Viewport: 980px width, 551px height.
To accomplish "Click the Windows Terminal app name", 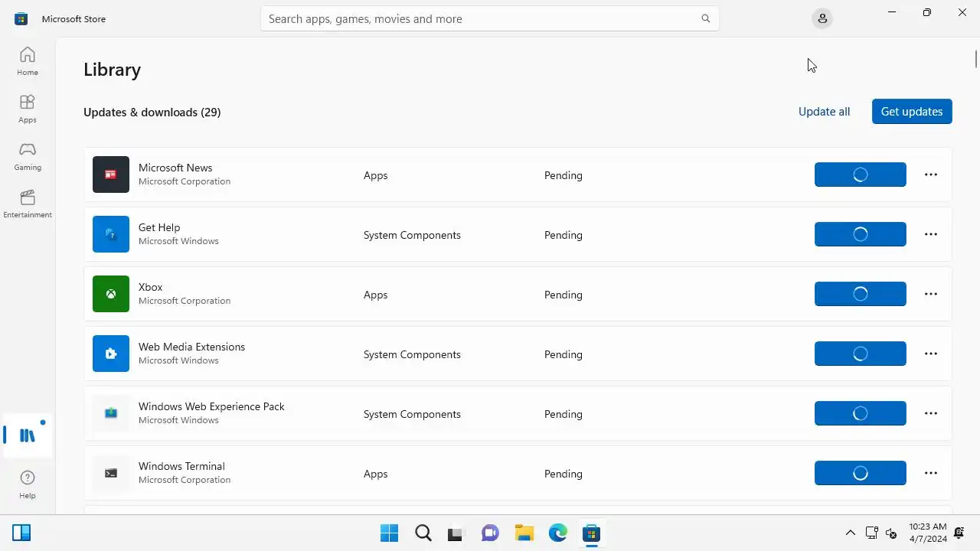I will (181, 466).
